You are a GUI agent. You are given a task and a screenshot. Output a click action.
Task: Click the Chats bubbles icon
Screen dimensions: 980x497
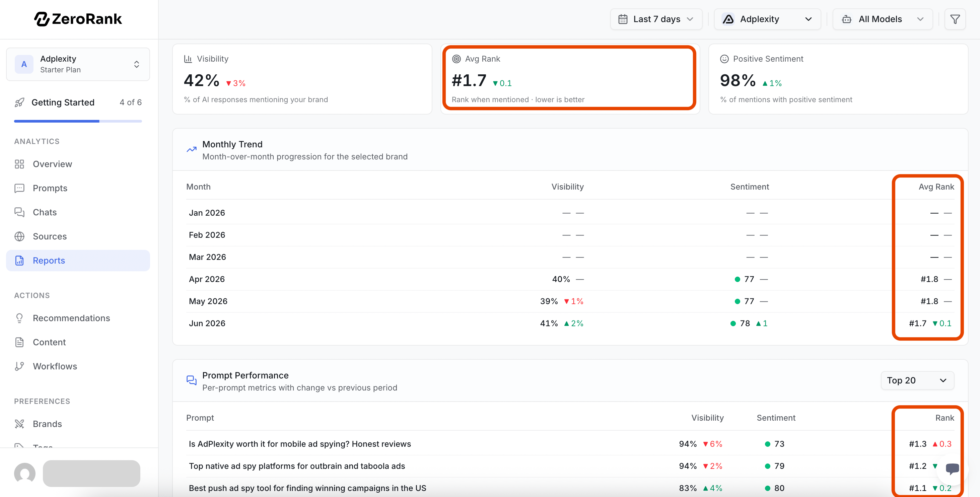(x=19, y=212)
